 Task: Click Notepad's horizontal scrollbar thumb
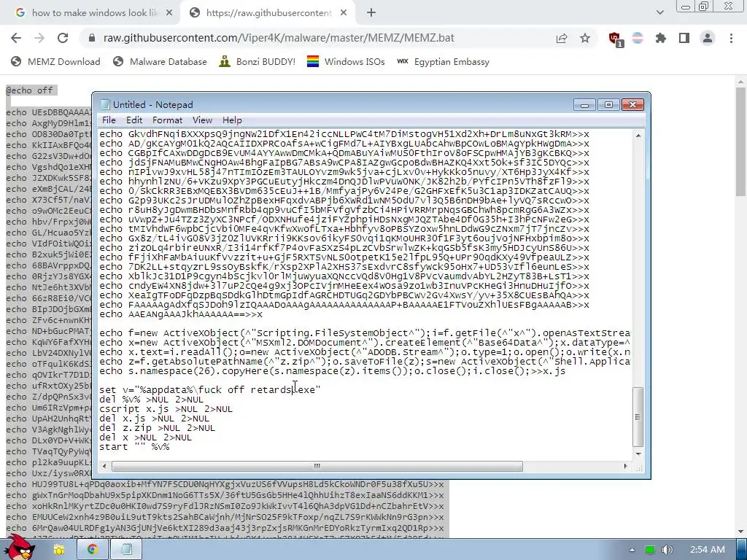tap(317, 466)
